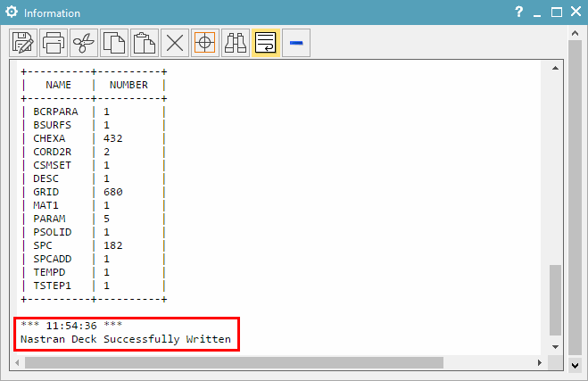Screen dimensions: 588x381
Task: Select the DESC row text
Action: click(46, 178)
